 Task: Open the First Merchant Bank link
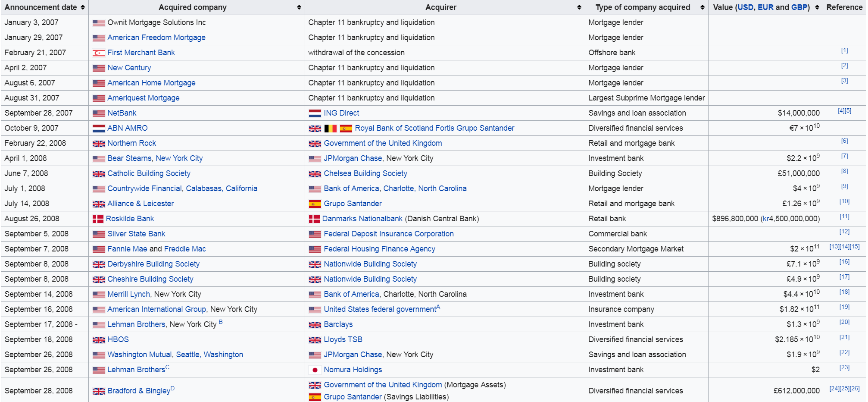[x=141, y=53]
